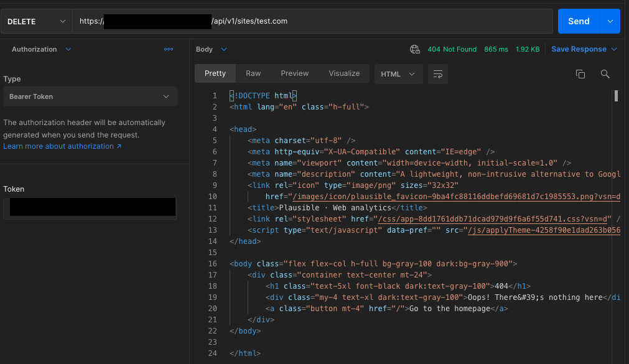Switch to the Pretty view tab

[x=215, y=73]
